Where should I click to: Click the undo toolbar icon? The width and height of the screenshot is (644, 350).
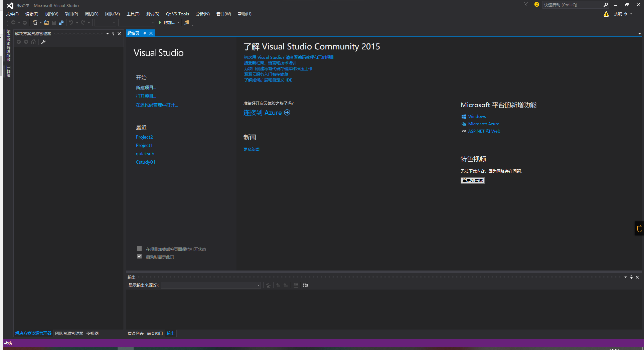(x=71, y=23)
